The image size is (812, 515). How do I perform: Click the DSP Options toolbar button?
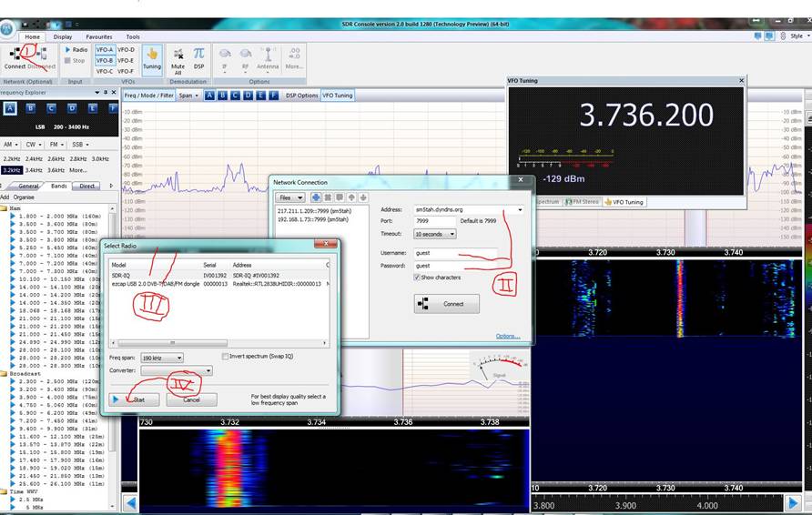[301, 96]
